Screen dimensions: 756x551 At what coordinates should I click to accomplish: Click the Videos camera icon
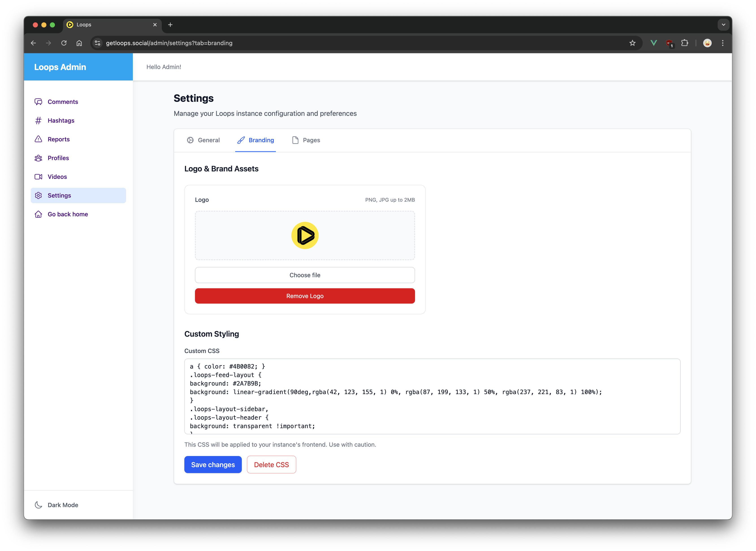pos(38,177)
